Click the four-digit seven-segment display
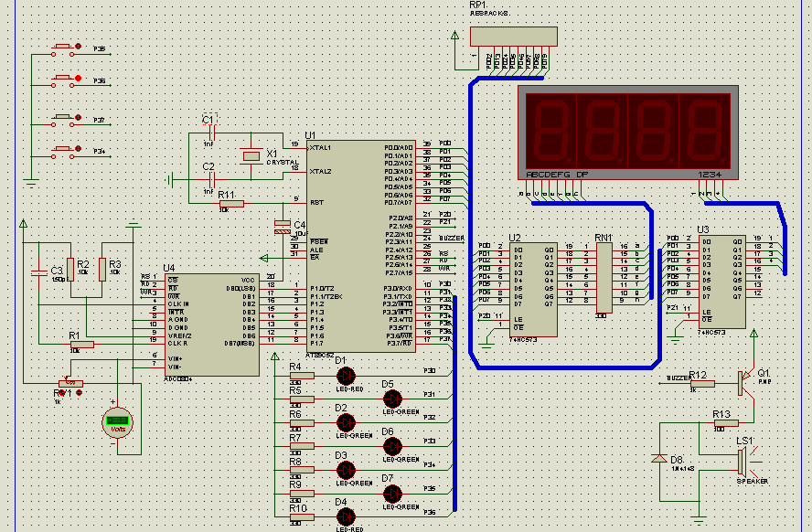The image size is (812, 532). (628, 133)
